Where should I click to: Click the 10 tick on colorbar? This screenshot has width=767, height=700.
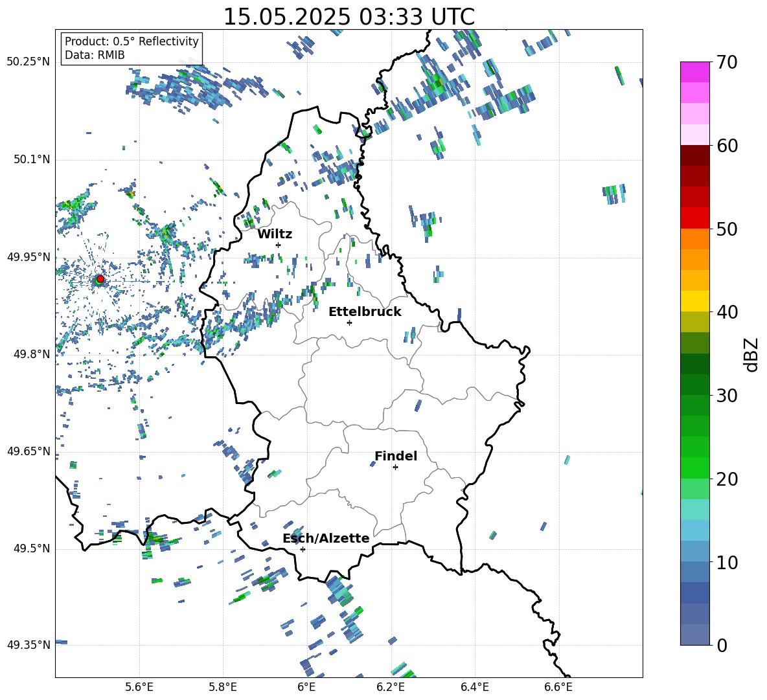click(727, 562)
